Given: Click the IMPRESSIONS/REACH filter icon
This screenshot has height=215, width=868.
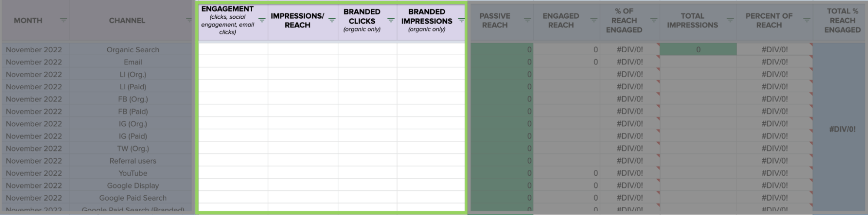Looking at the screenshot, I should point(332,20).
